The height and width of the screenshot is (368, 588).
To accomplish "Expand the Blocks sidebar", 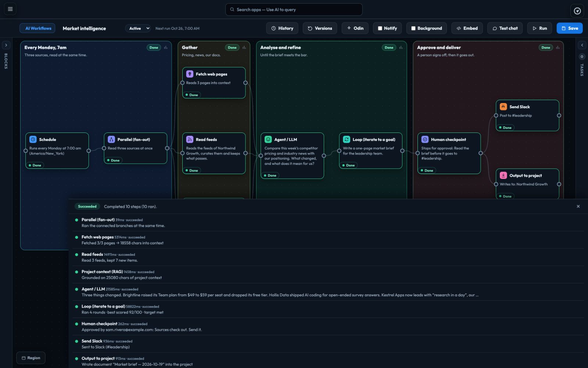I will (x=6, y=45).
